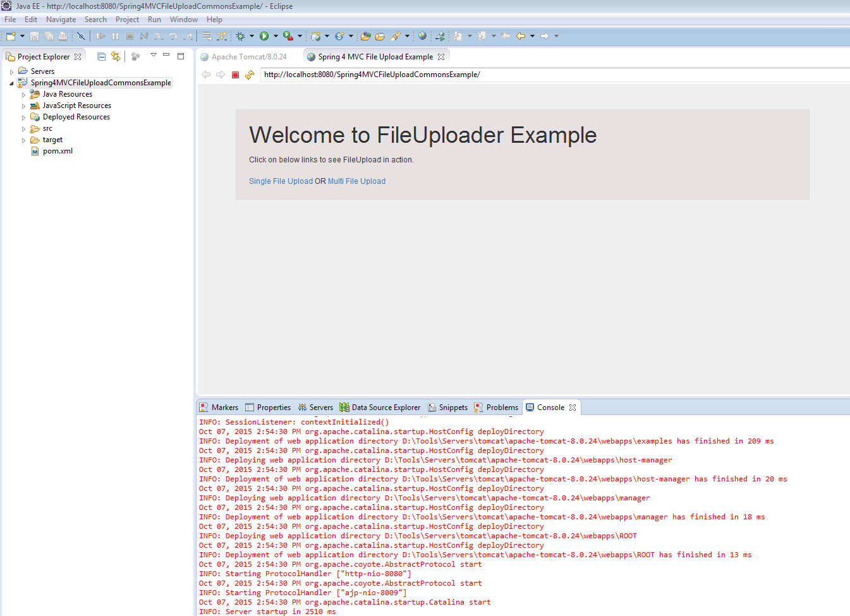Expand the src folder node
The width and height of the screenshot is (850, 616).
point(24,129)
